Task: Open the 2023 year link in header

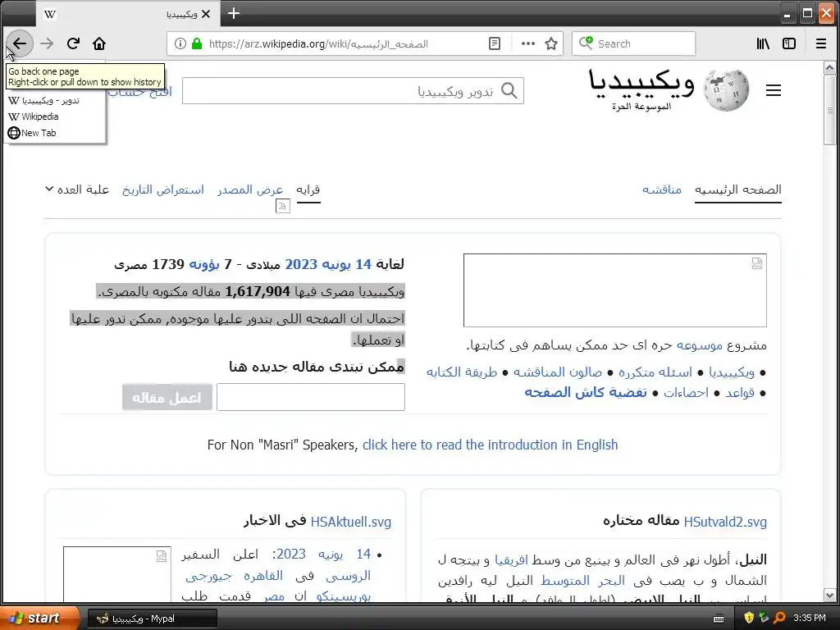Action: click(301, 264)
